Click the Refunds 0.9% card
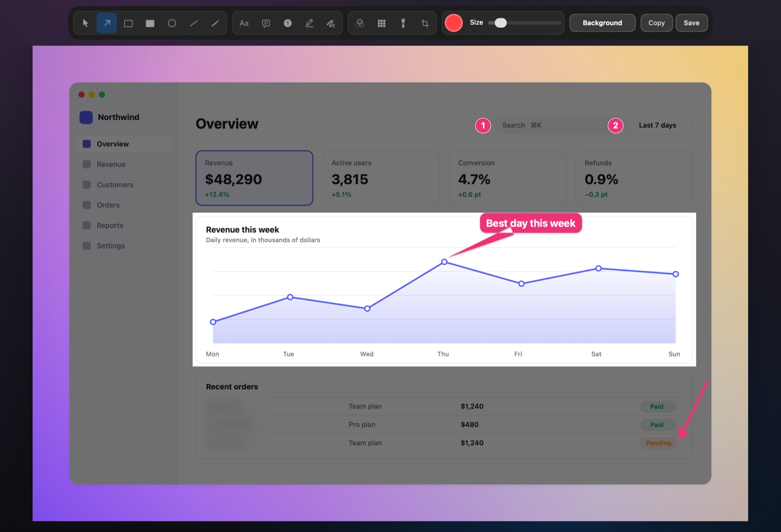The height and width of the screenshot is (532, 781). coord(634,178)
